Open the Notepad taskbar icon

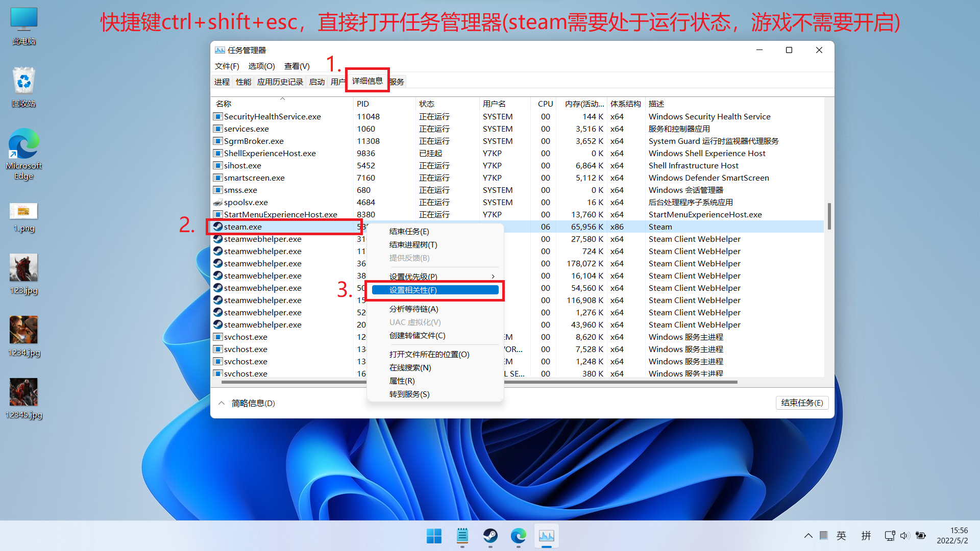pyautogui.click(x=462, y=536)
